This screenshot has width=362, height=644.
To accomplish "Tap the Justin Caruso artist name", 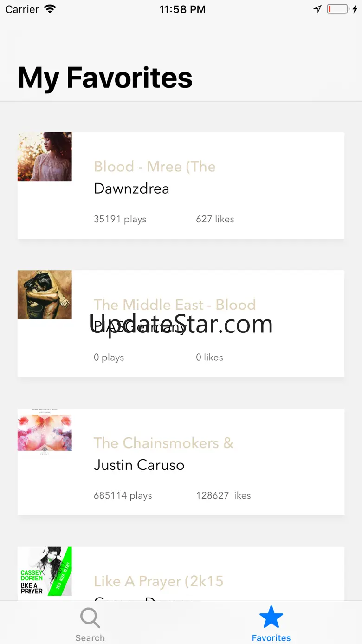I will click(139, 465).
